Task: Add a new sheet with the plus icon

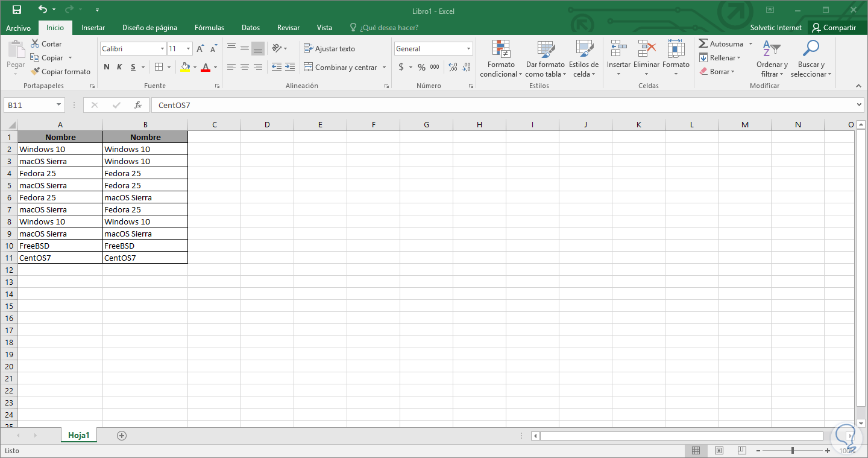Action: 122,435
